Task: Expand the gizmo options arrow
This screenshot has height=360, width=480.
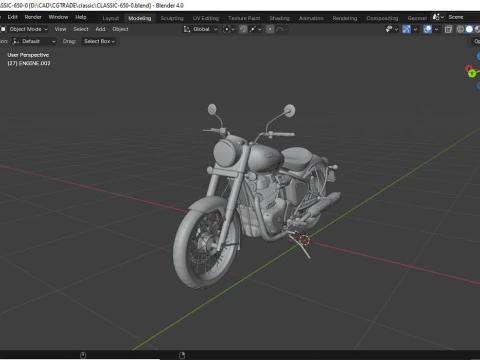Action: click(x=416, y=29)
